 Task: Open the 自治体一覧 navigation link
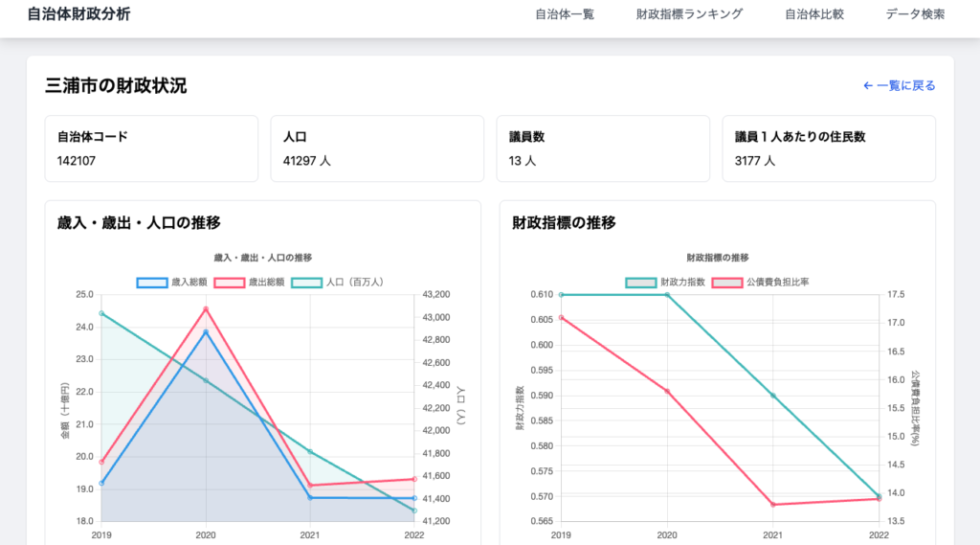pos(564,14)
